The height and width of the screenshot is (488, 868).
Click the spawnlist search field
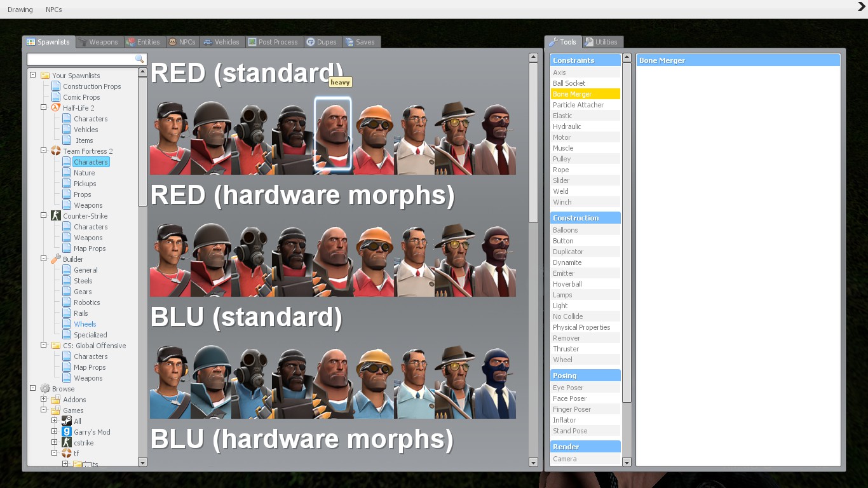click(81, 59)
